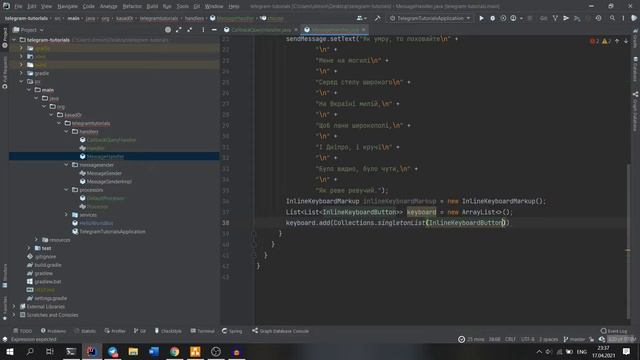
Task: Expand the gradle folder in project tree
Action: click(x=22, y=73)
